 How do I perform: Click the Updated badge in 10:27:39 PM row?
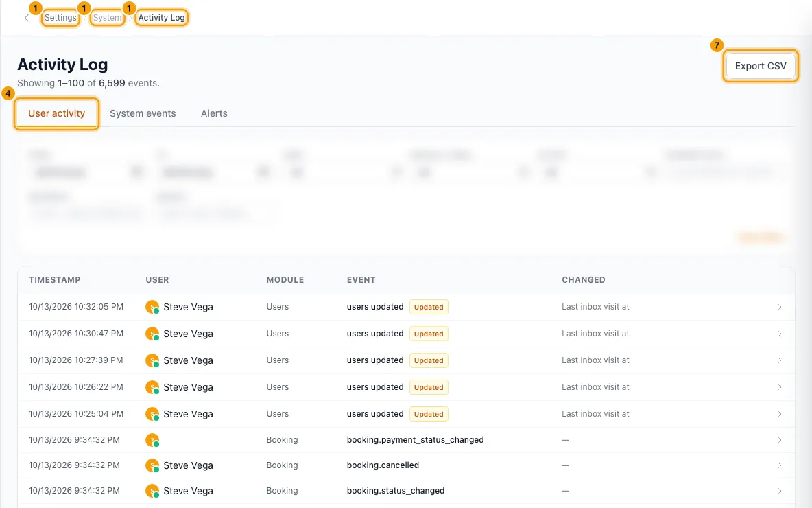429,360
